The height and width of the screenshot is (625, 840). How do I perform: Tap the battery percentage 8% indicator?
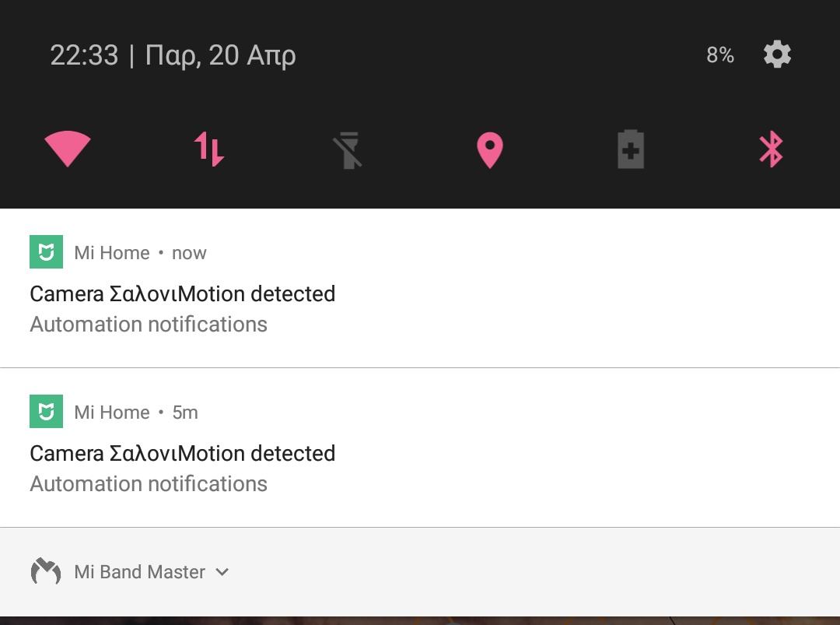(x=719, y=55)
